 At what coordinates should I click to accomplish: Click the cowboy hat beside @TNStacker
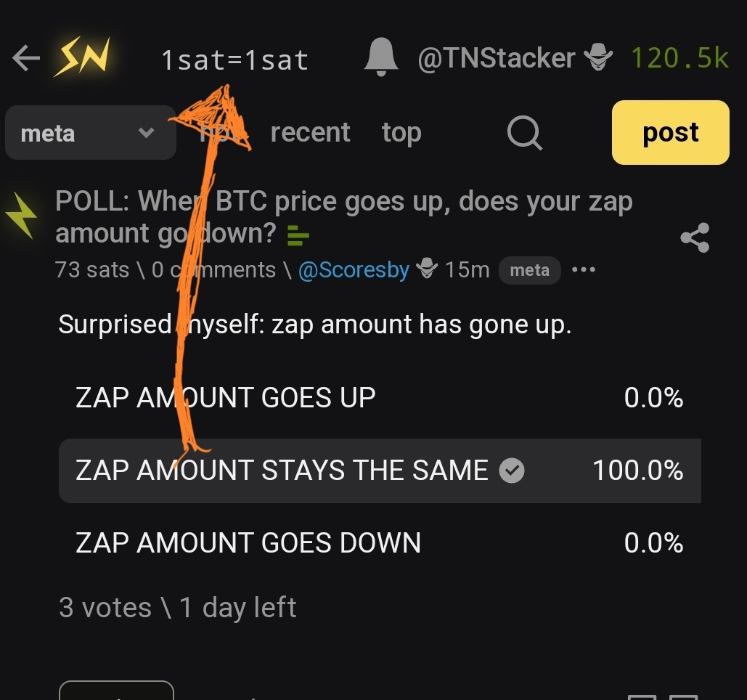597,58
